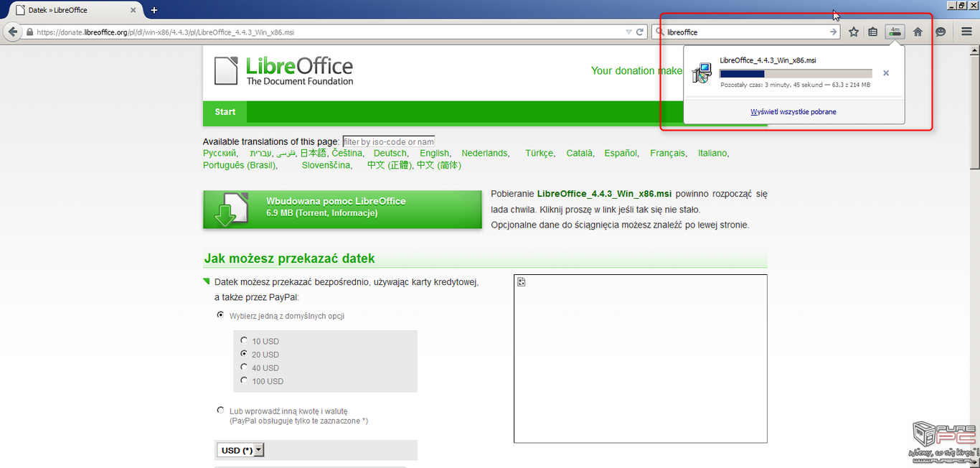Click the padlock icon in the address bar

[29, 32]
